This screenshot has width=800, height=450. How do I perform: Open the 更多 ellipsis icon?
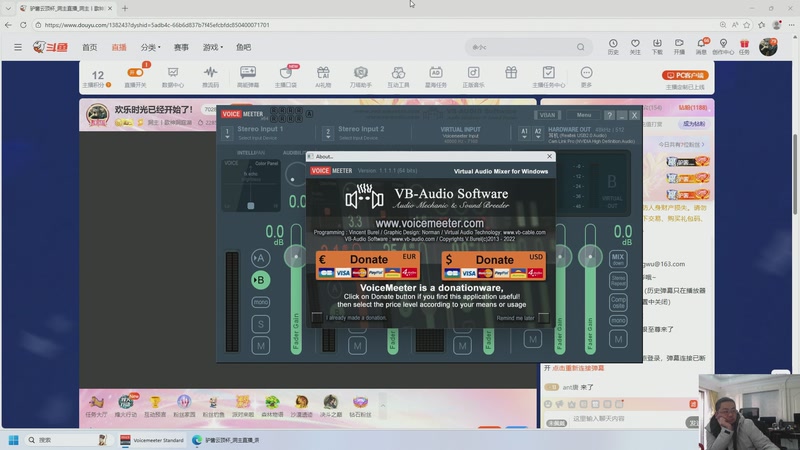pyautogui.click(x=586, y=77)
